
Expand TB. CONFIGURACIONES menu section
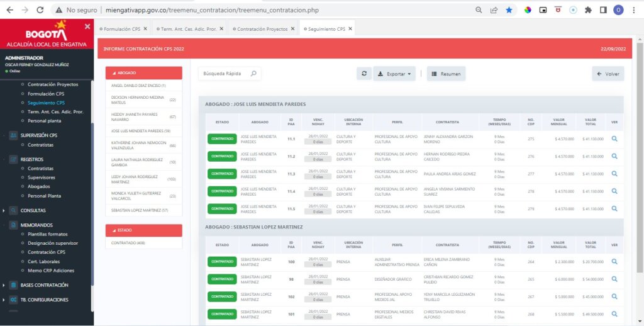click(x=45, y=300)
